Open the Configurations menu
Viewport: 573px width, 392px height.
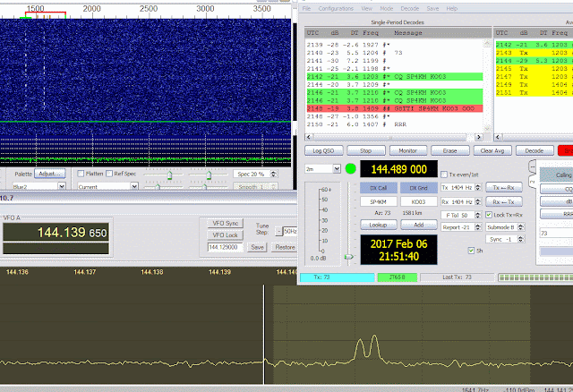coord(336,8)
